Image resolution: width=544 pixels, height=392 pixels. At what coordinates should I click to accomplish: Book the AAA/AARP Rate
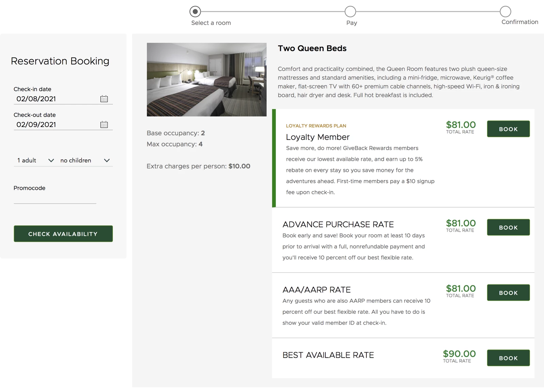coord(508,293)
